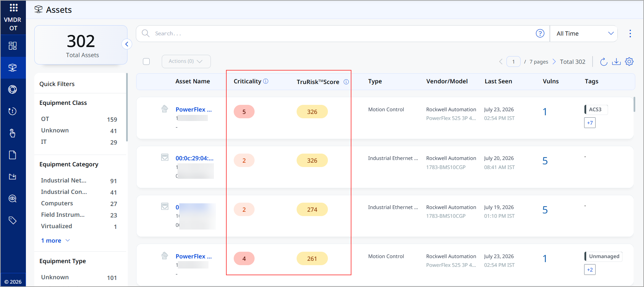Filter by Computers equipment category

(x=79, y=203)
